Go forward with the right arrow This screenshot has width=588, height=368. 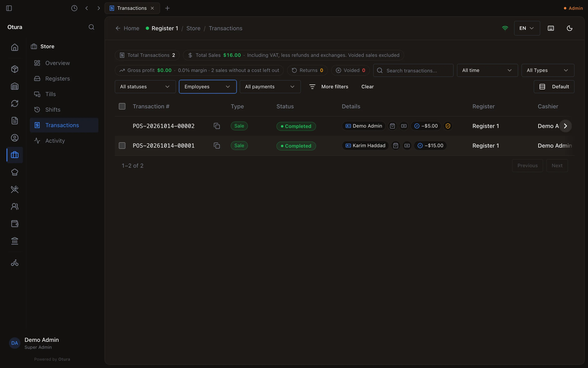[x=99, y=8]
